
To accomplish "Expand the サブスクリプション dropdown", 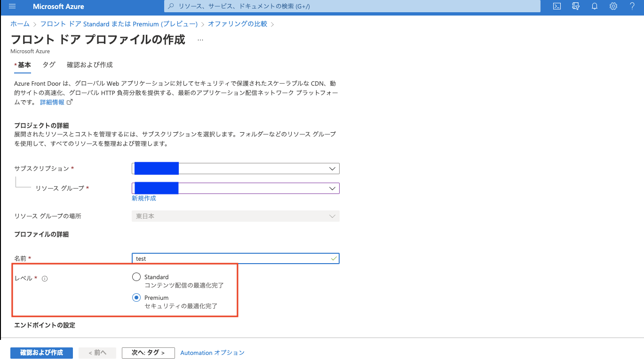I will (236, 169).
